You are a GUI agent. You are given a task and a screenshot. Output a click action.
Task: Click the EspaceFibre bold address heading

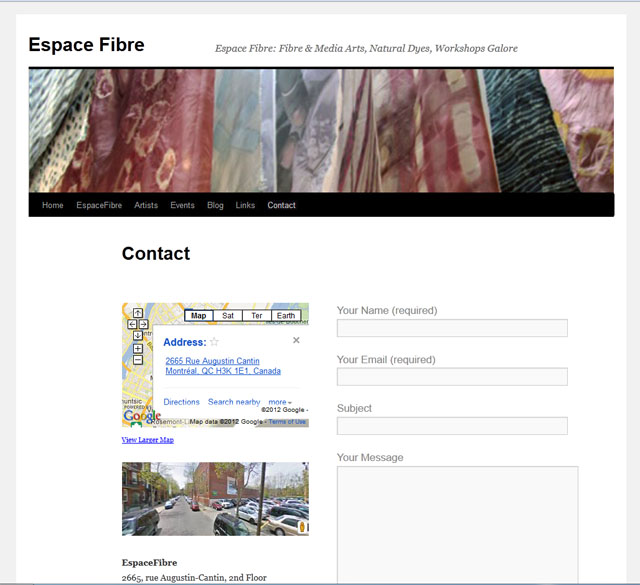[x=149, y=563]
